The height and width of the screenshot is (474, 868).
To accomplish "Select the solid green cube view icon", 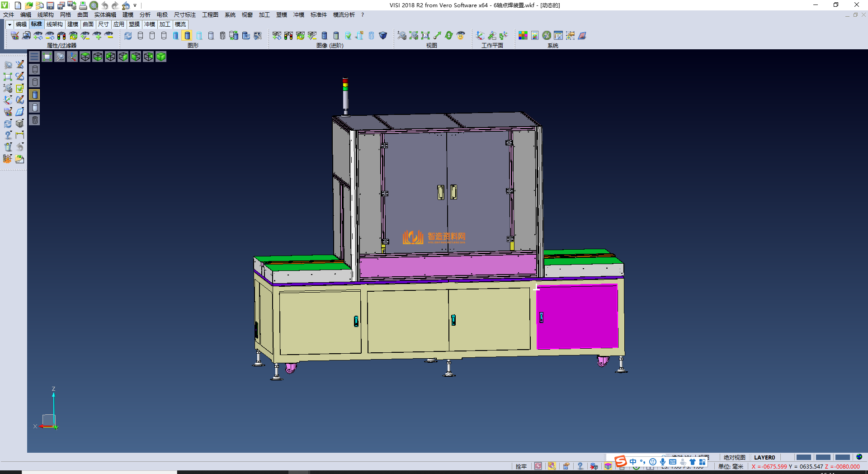I will click(x=161, y=57).
